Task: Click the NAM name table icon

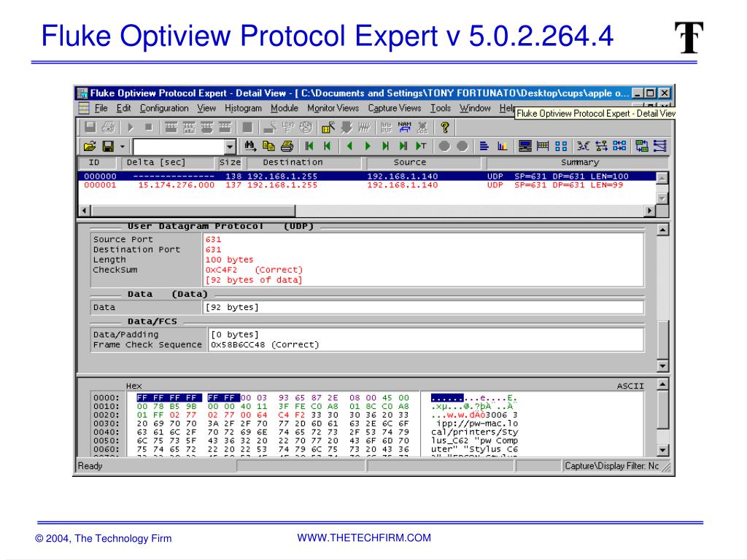Action: (x=404, y=127)
